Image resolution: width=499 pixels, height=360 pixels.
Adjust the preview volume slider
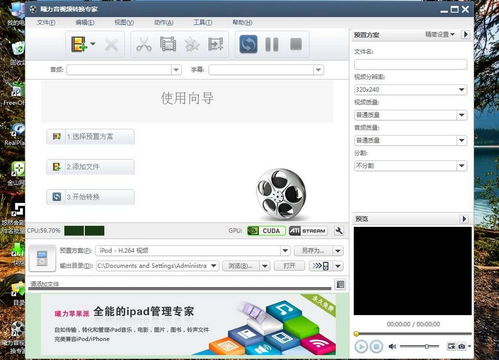pyautogui.click(x=420, y=347)
